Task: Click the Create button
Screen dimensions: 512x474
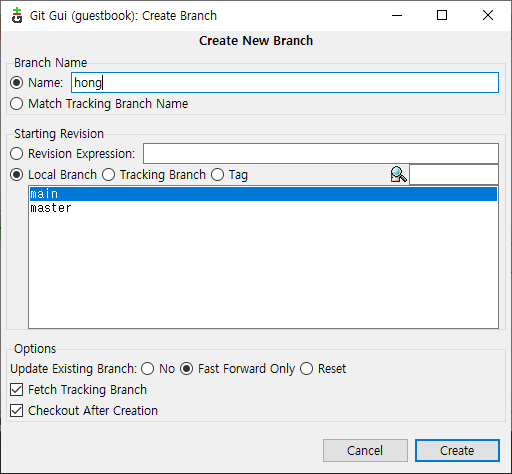Action: (457, 451)
